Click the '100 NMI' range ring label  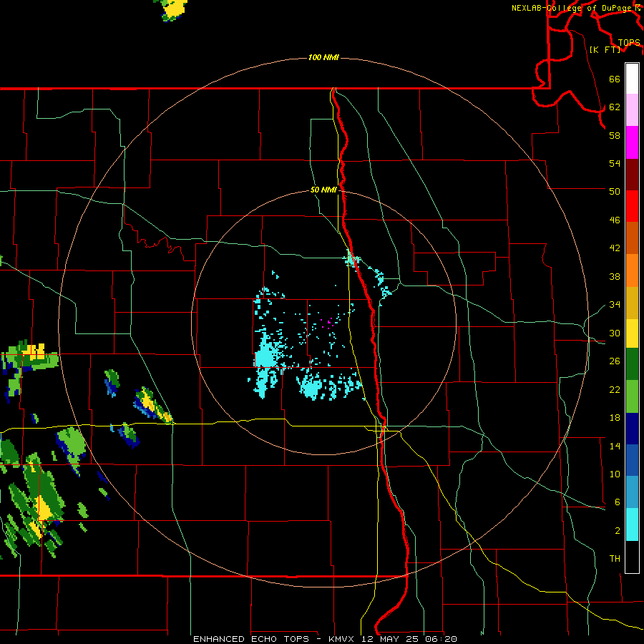[x=323, y=57]
